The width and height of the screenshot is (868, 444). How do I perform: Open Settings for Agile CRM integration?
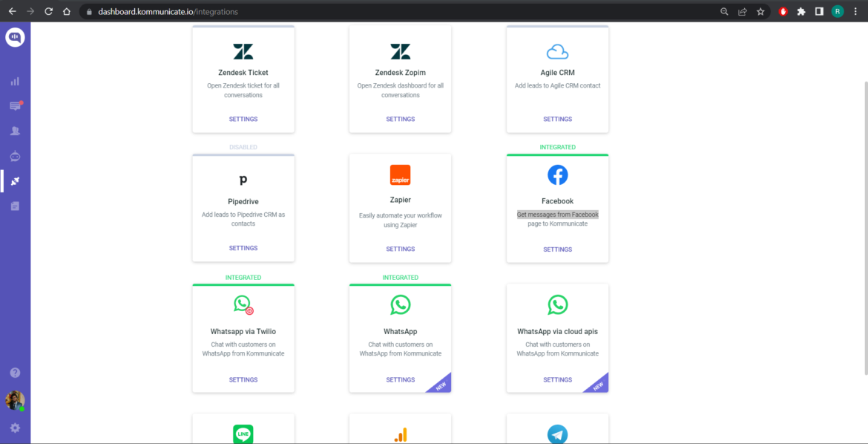point(557,119)
